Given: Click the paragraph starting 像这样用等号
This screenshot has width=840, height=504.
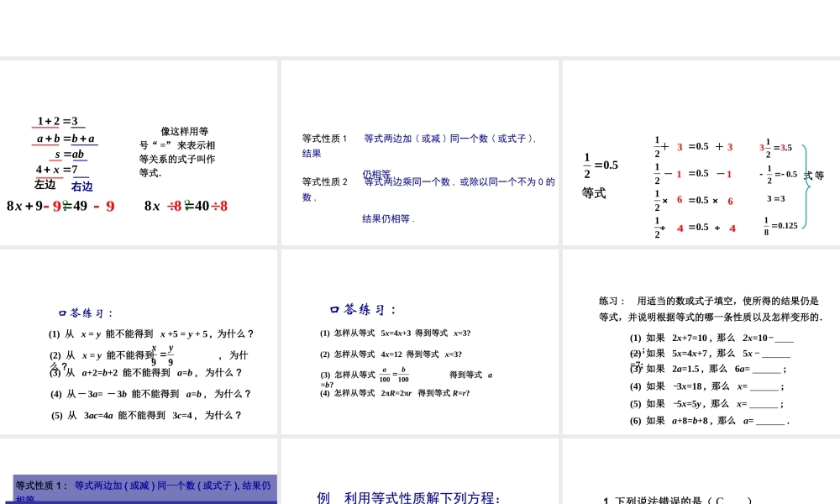Looking at the screenshot, I should [x=177, y=152].
